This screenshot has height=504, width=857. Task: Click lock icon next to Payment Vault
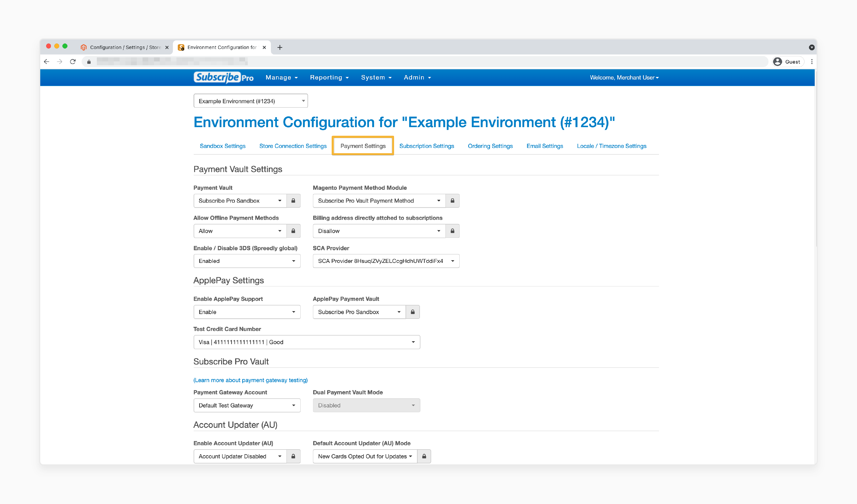[293, 201]
